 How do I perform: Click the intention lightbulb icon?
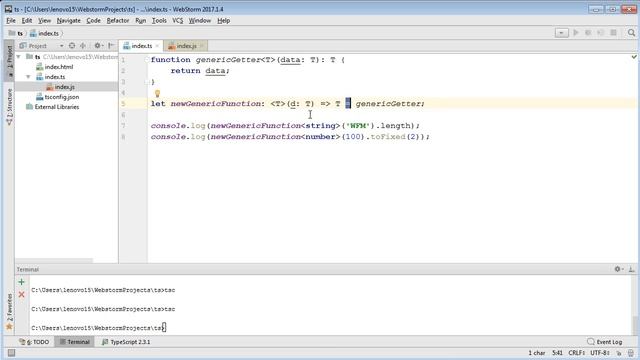[158, 93]
